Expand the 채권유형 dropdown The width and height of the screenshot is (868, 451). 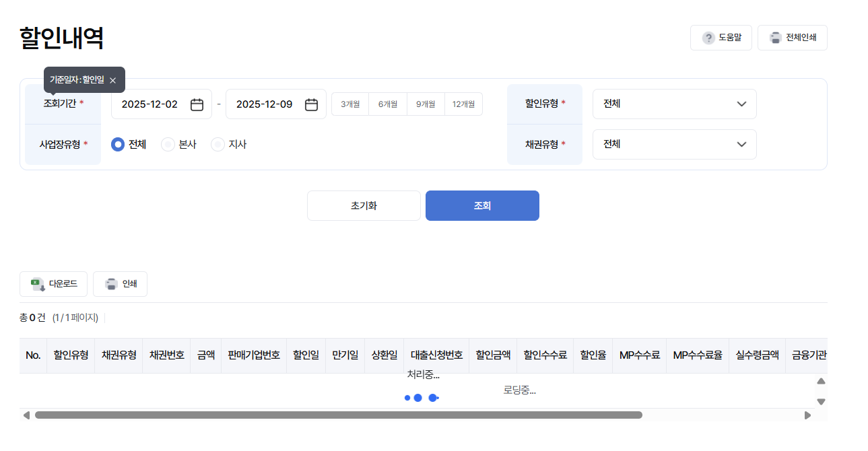coord(674,144)
